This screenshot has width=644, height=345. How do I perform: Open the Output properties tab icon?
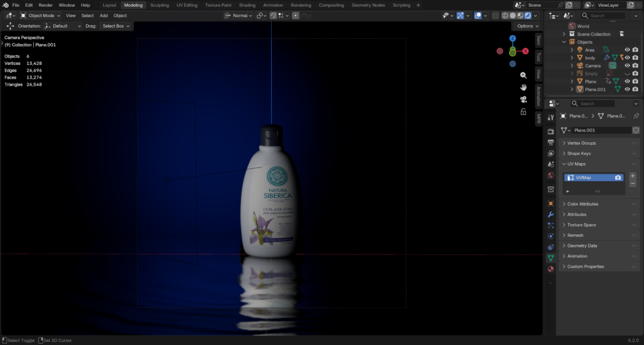(551, 142)
